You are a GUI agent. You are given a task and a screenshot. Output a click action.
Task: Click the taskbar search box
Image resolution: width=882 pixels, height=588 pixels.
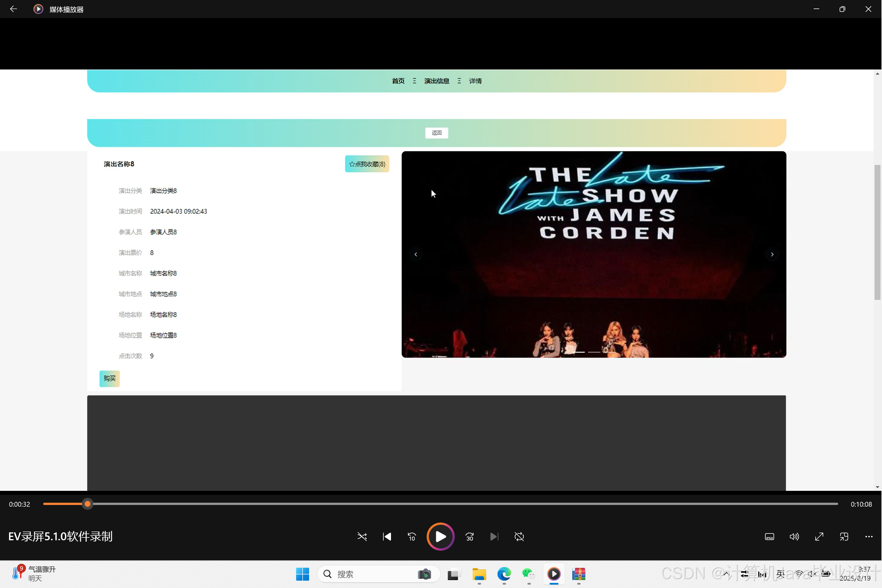tap(378, 574)
